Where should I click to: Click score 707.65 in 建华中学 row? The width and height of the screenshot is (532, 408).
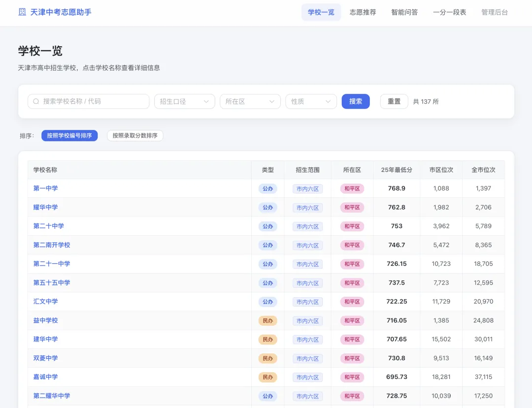[x=397, y=339]
